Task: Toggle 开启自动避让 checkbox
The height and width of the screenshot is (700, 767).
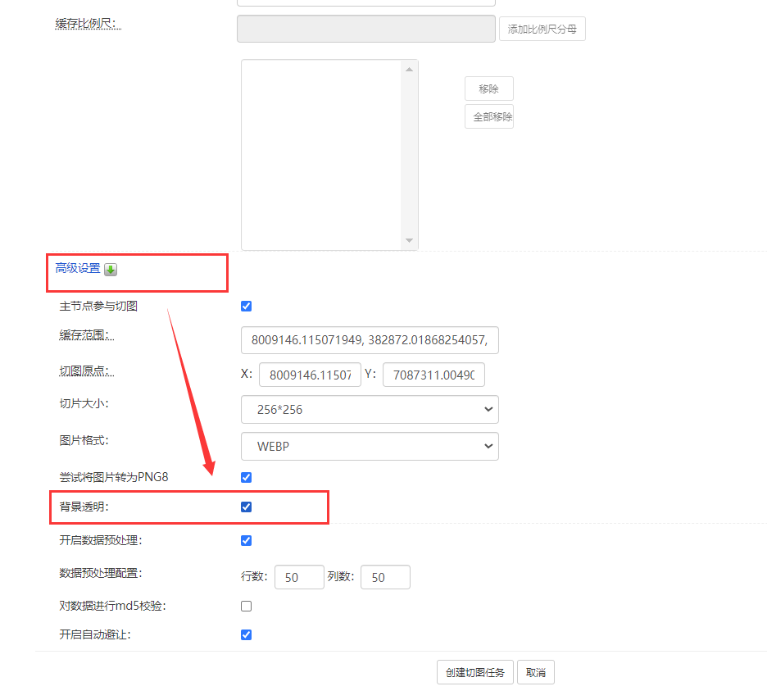Action: point(246,635)
